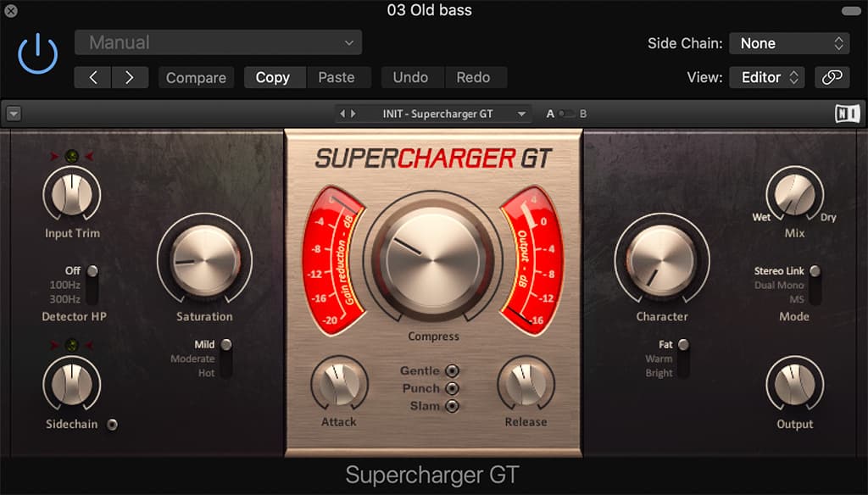Select next NI preset with small right arrow
This screenshot has height=495, width=868.
click(353, 114)
